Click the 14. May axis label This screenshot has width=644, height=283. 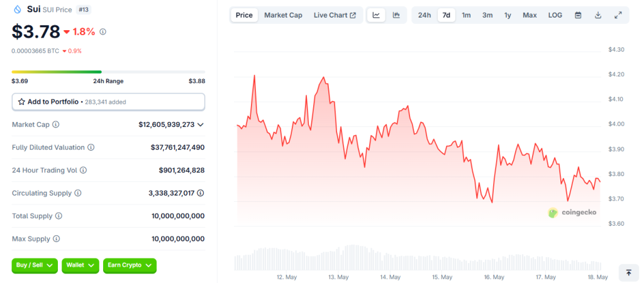click(x=390, y=277)
